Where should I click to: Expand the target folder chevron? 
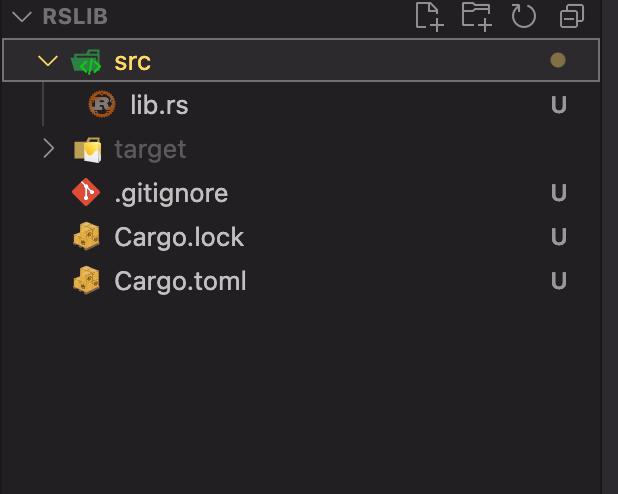pos(48,149)
